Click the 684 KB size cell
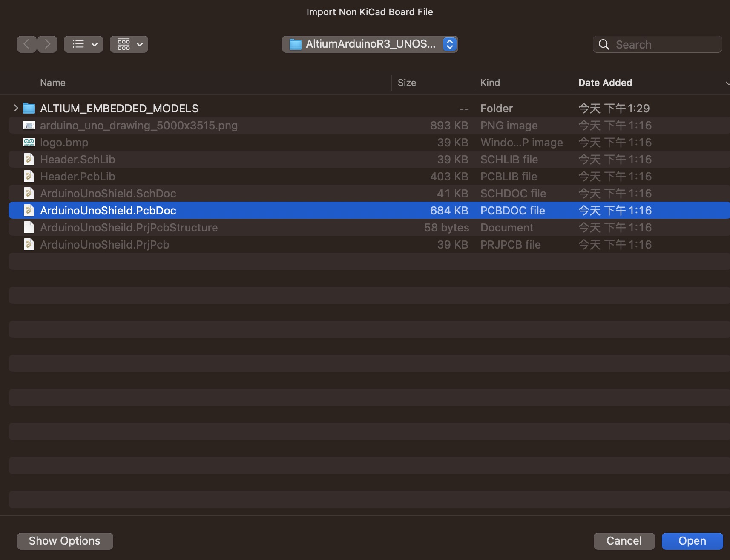 tap(449, 211)
